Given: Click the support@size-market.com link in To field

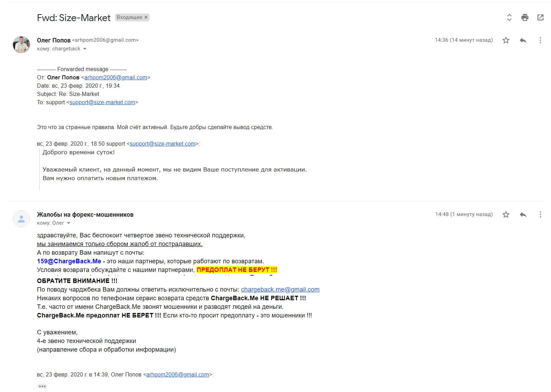Looking at the screenshot, I should (102, 102).
